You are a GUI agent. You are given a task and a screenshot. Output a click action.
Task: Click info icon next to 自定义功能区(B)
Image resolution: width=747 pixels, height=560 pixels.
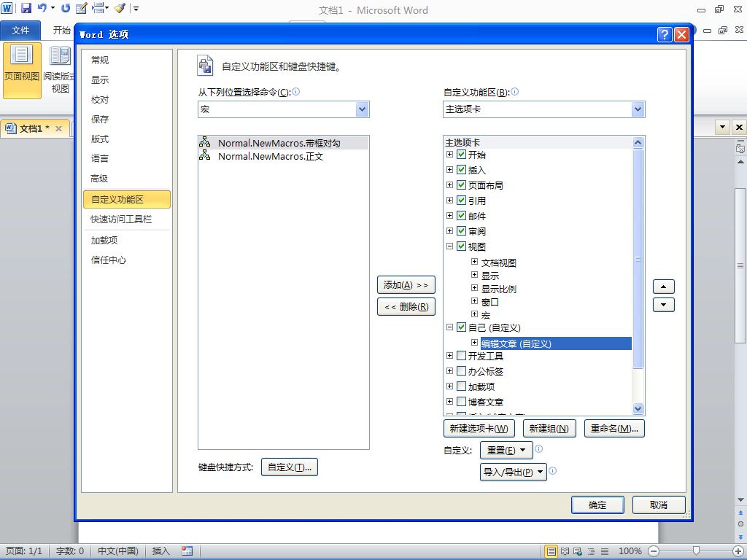(514, 91)
